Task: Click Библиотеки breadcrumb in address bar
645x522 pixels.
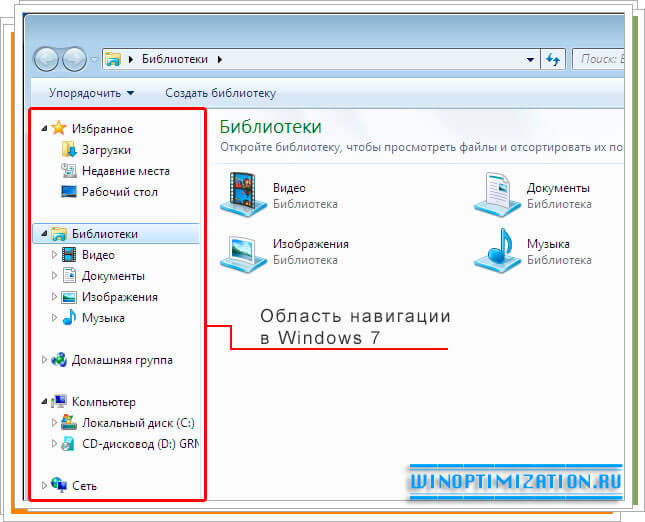Action: pyautogui.click(x=175, y=59)
